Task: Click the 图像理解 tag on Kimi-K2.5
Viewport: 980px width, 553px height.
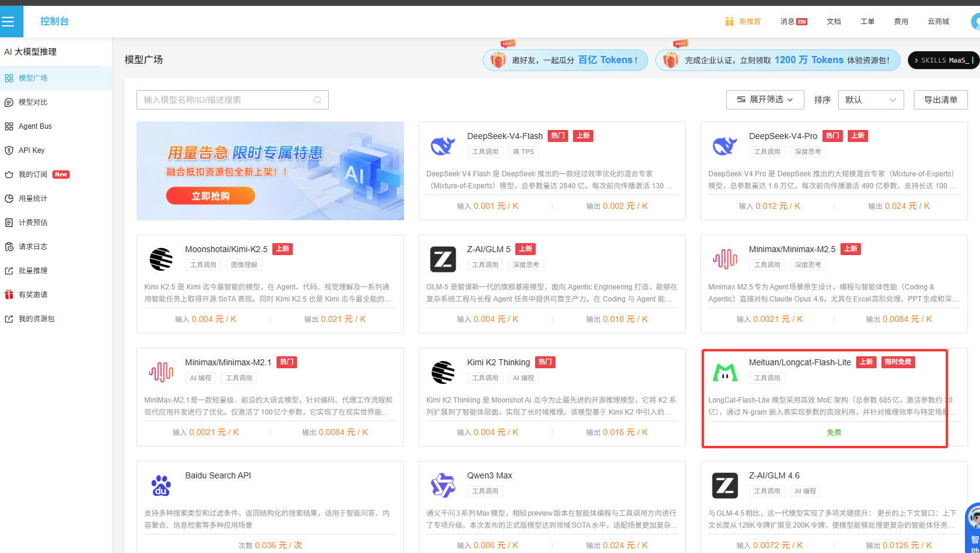Action: point(244,265)
